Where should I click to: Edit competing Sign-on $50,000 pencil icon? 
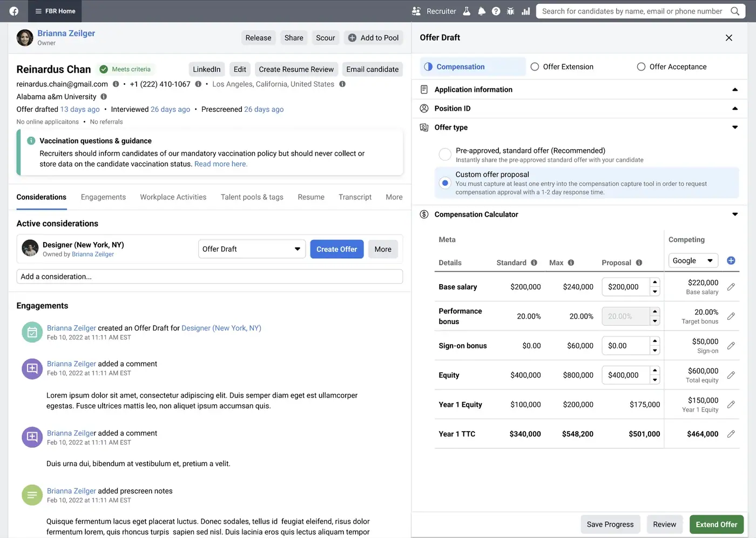(731, 346)
